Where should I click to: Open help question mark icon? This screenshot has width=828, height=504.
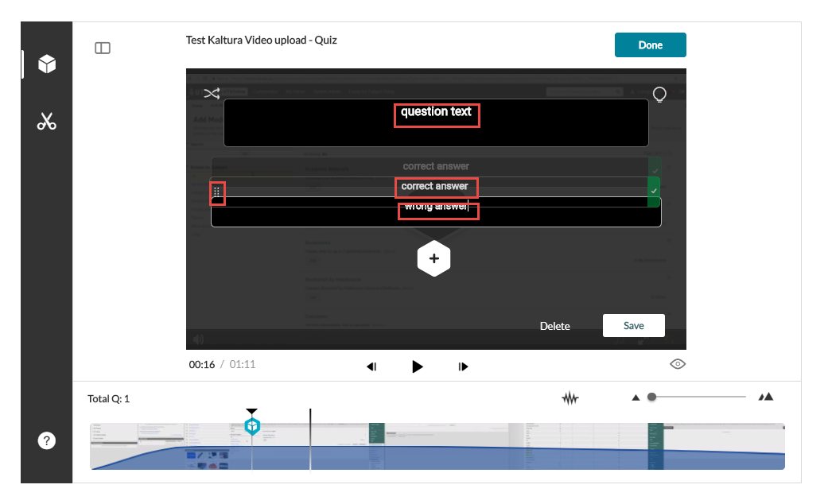[47, 441]
